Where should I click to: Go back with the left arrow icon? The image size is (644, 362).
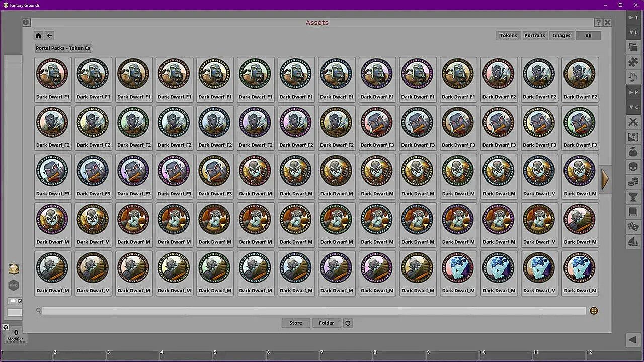(x=49, y=36)
